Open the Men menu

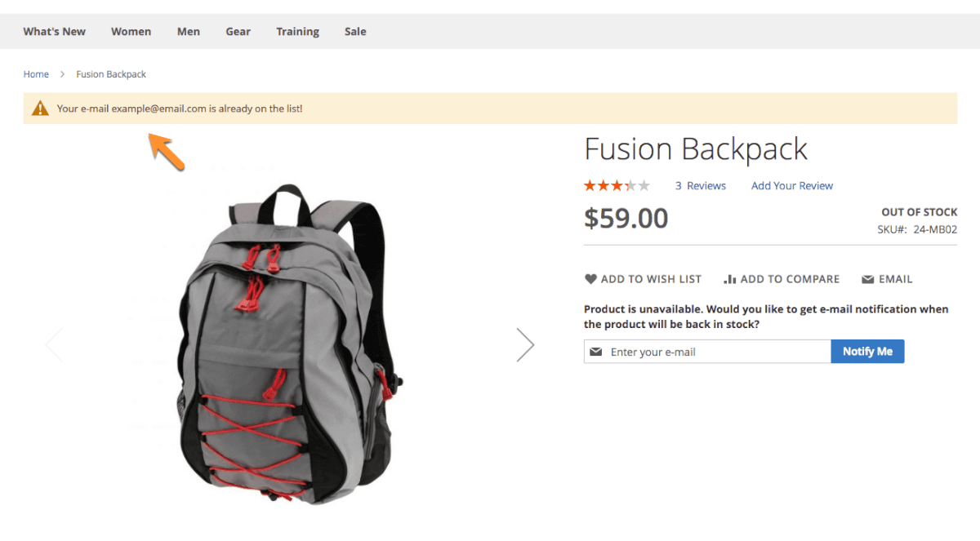(189, 32)
